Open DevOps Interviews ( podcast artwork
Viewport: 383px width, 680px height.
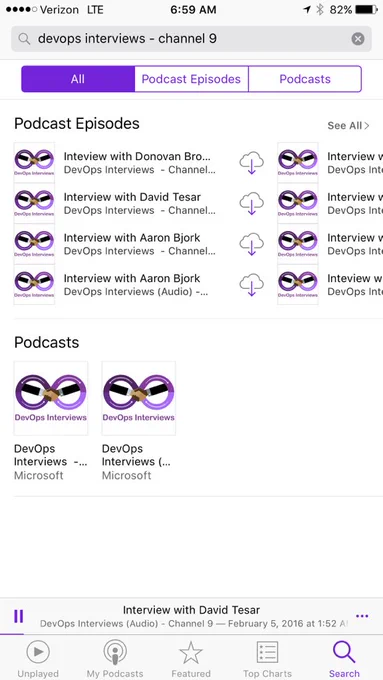[139, 398]
